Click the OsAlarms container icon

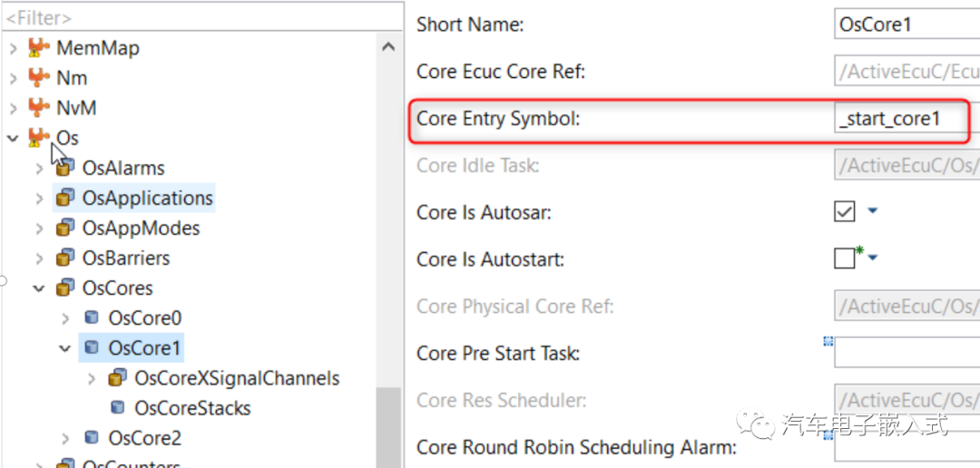point(65,168)
